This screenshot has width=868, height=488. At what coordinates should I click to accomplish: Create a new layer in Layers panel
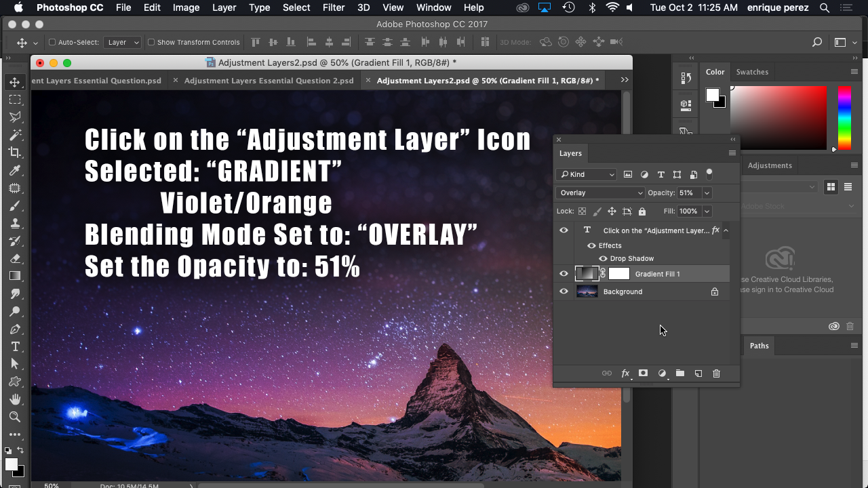pyautogui.click(x=698, y=373)
